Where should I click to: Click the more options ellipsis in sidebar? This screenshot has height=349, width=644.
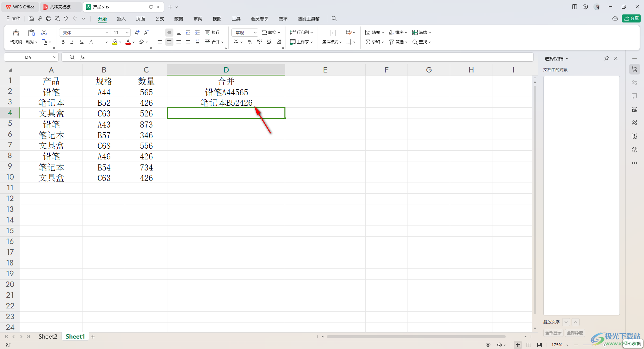pyautogui.click(x=635, y=163)
